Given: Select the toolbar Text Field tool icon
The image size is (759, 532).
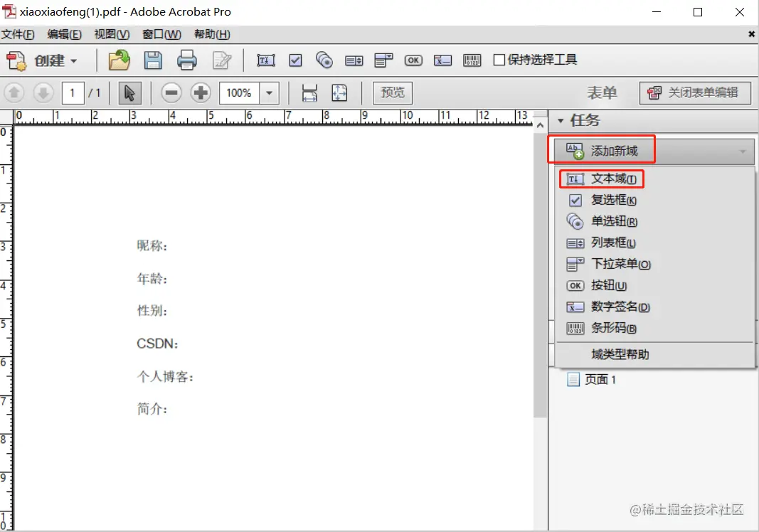Looking at the screenshot, I should (x=266, y=60).
